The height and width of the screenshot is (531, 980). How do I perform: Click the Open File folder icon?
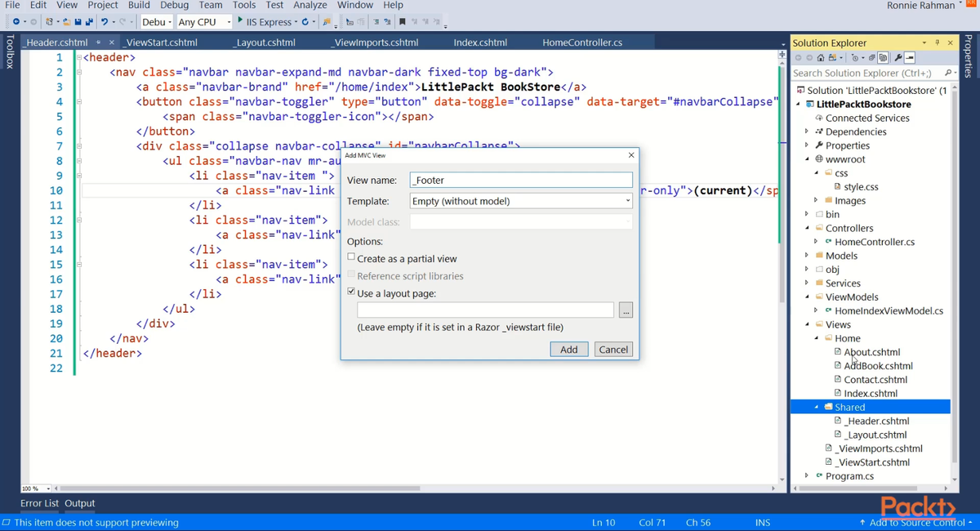pos(66,22)
